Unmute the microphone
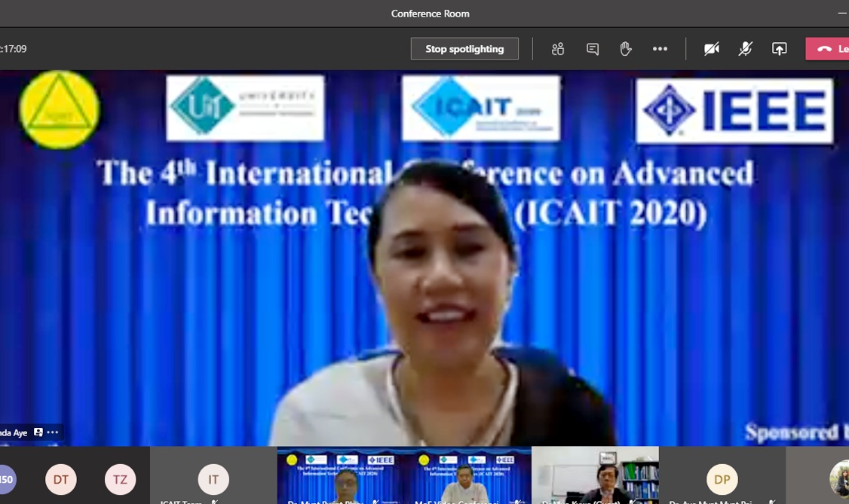 (745, 49)
